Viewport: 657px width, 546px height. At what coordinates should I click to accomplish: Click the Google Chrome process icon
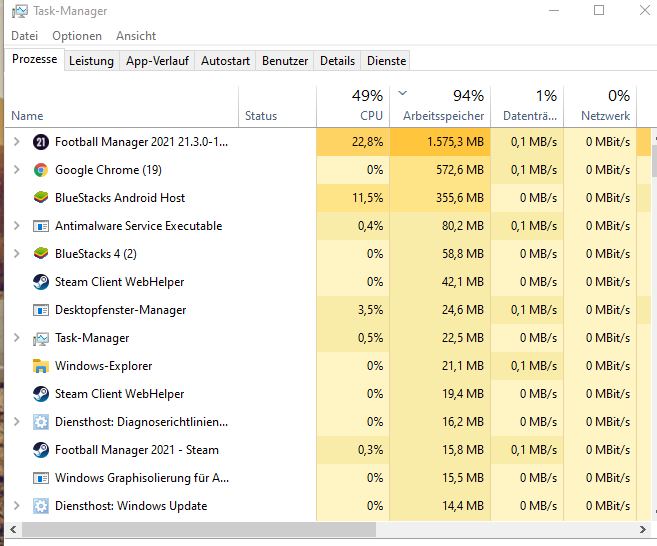[41, 170]
